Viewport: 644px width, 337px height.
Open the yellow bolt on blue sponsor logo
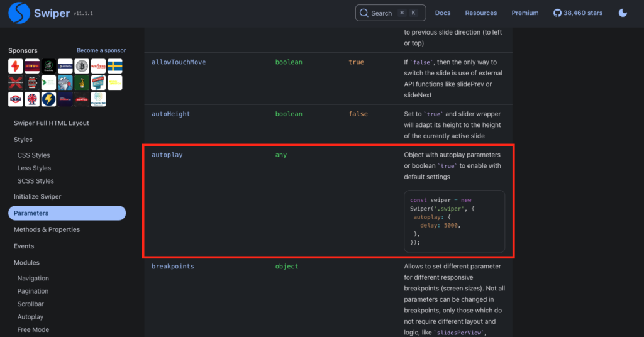[48, 99]
